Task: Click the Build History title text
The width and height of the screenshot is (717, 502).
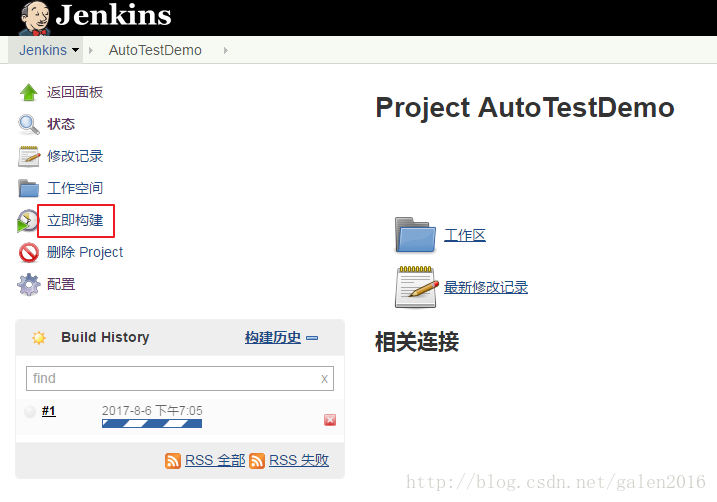Action: (105, 337)
